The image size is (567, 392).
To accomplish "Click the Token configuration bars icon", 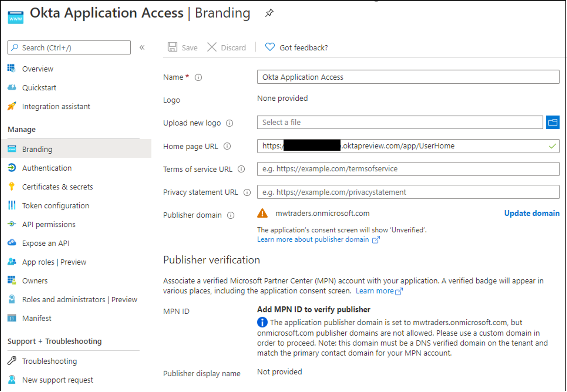I will [x=12, y=205].
